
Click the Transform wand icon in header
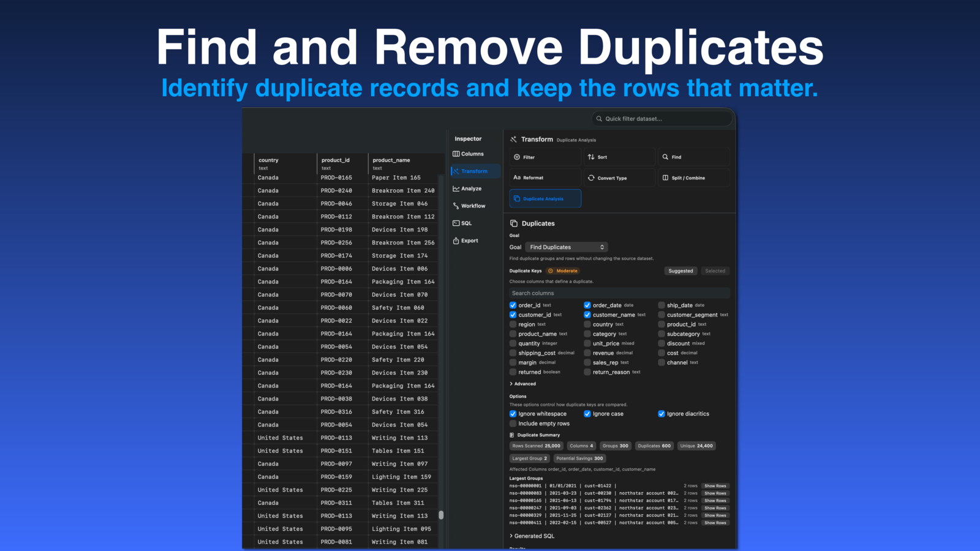pyautogui.click(x=513, y=140)
